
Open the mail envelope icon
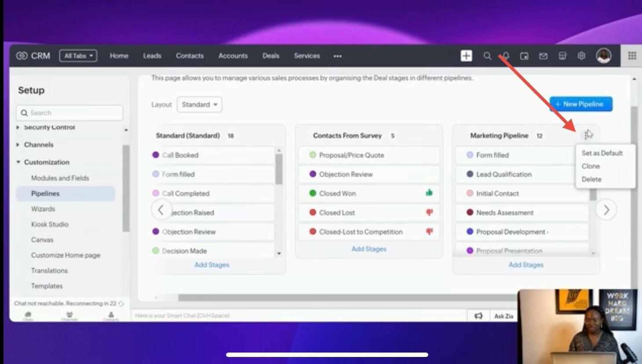[x=544, y=56]
